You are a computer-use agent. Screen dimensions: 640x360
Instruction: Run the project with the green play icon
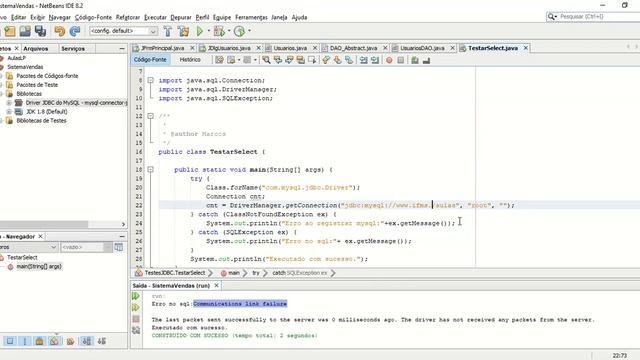coord(200,31)
